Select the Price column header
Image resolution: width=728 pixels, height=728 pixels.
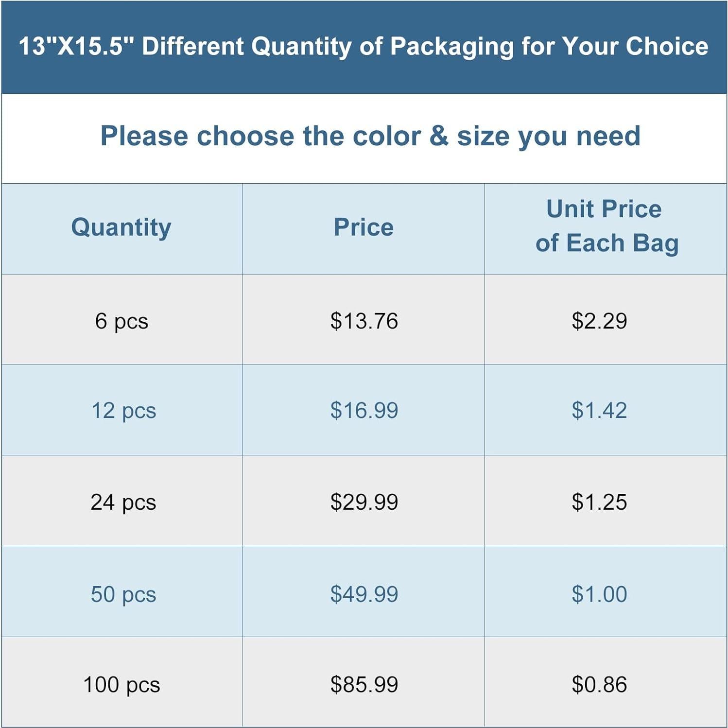364,227
